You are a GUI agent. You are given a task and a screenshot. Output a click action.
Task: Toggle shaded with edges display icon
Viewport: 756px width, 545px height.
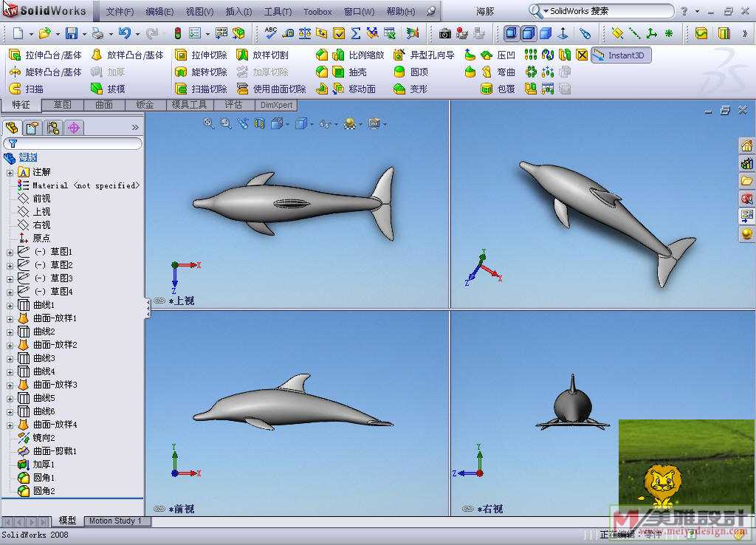529,33
